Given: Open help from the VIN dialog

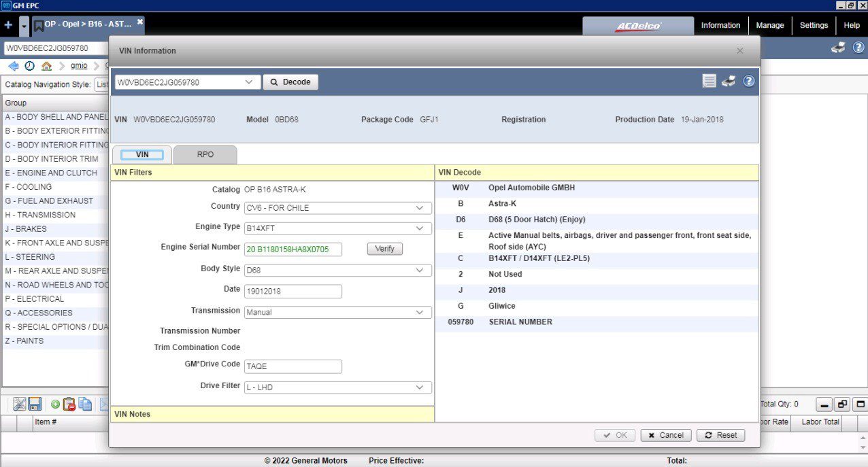Looking at the screenshot, I should point(748,80).
